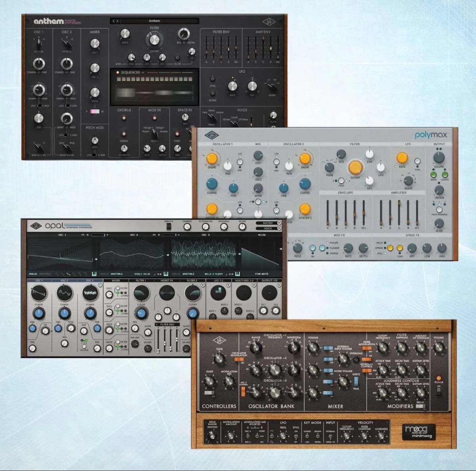
Task: Toggle the Legato button in Polymax
Action: click(444, 174)
